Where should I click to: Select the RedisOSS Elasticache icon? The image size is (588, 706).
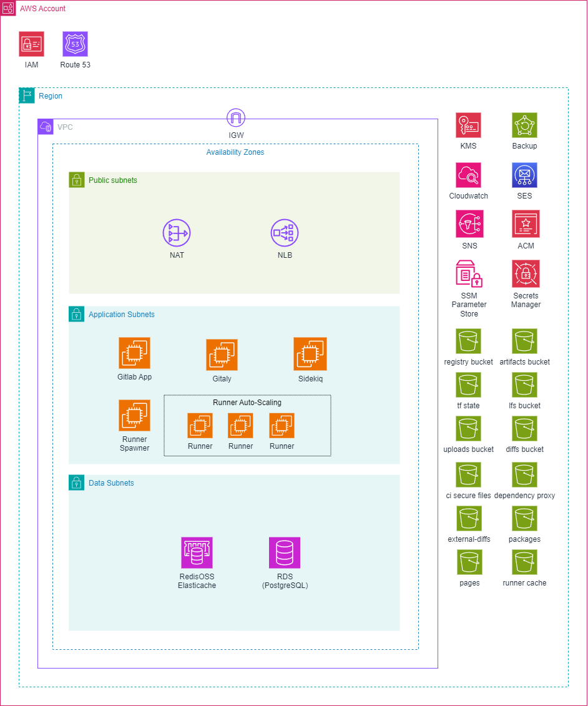pyautogui.click(x=197, y=552)
